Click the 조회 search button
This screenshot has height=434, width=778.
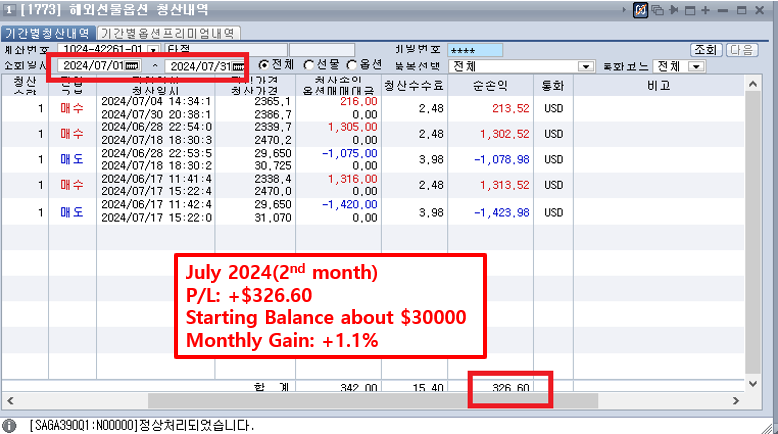706,50
